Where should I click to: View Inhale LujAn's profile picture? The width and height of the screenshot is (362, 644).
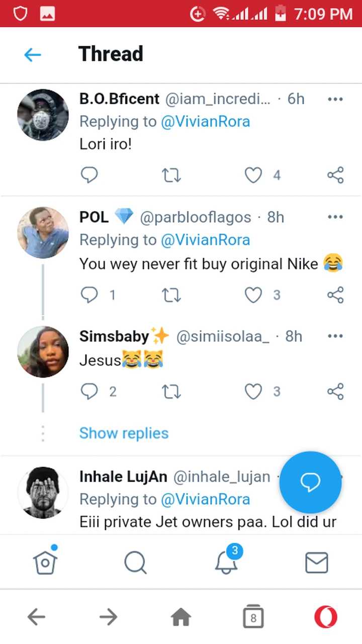pyautogui.click(x=43, y=492)
